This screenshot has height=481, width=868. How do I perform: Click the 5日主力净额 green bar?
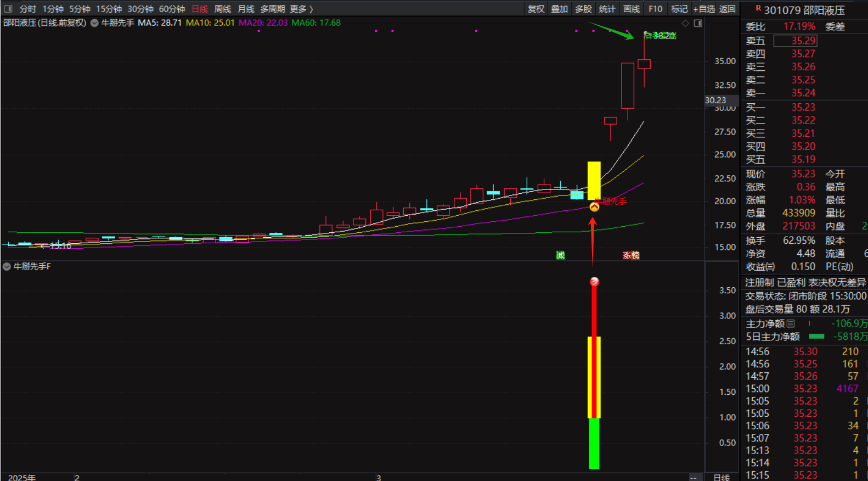(x=816, y=337)
